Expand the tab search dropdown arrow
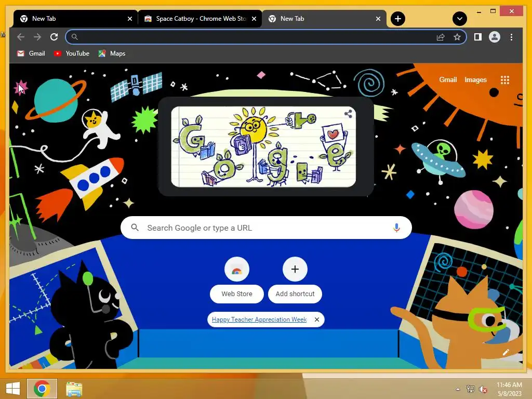The height and width of the screenshot is (399, 532). click(460, 19)
